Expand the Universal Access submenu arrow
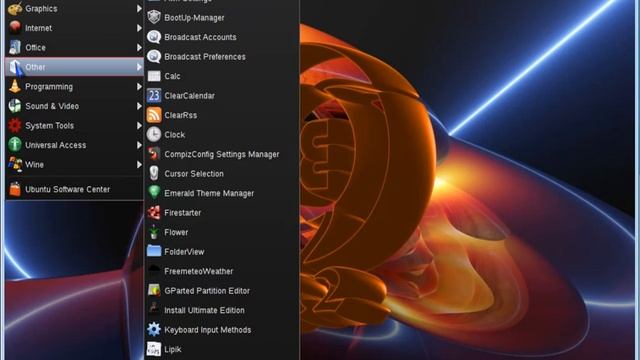The height and width of the screenshot is (360, 640). 139,145
